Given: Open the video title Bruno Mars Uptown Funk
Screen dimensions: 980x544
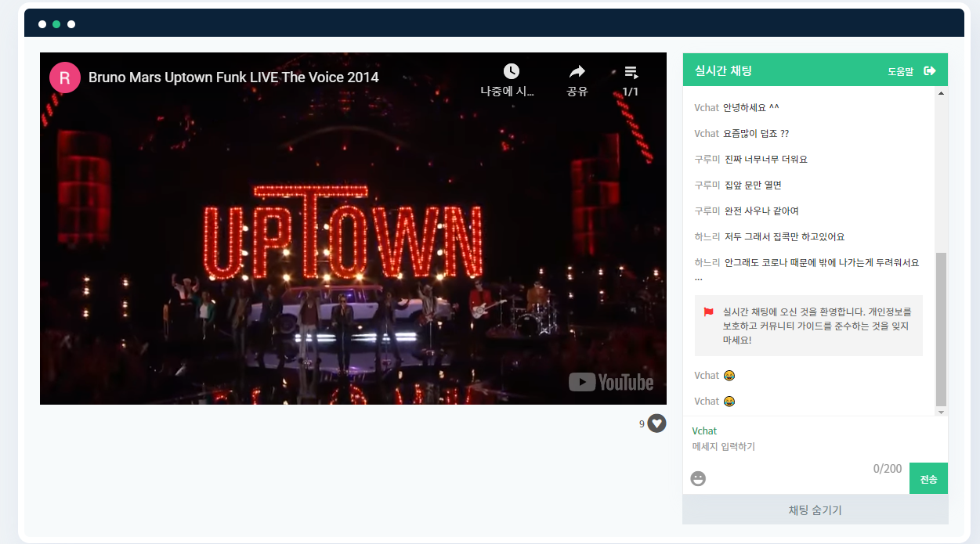Looking at the screenshot, I should [x=233, y=77].
